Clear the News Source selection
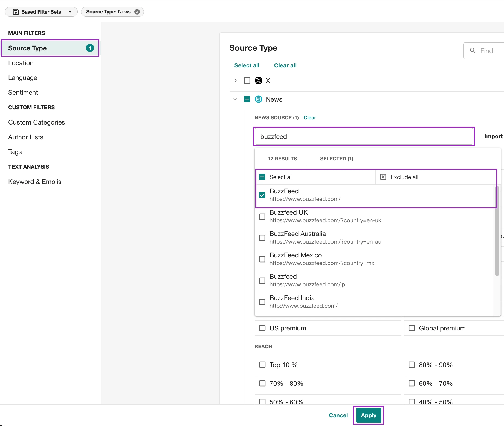This screenshot has height=426, width=504. (x=310, y=118)
